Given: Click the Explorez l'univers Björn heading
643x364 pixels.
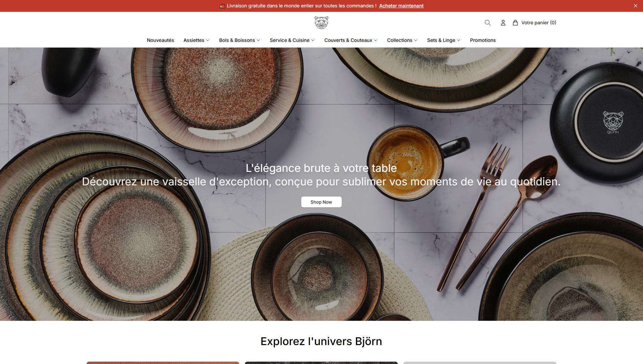Looking at the screenshot, I should [x=321, y=341].
